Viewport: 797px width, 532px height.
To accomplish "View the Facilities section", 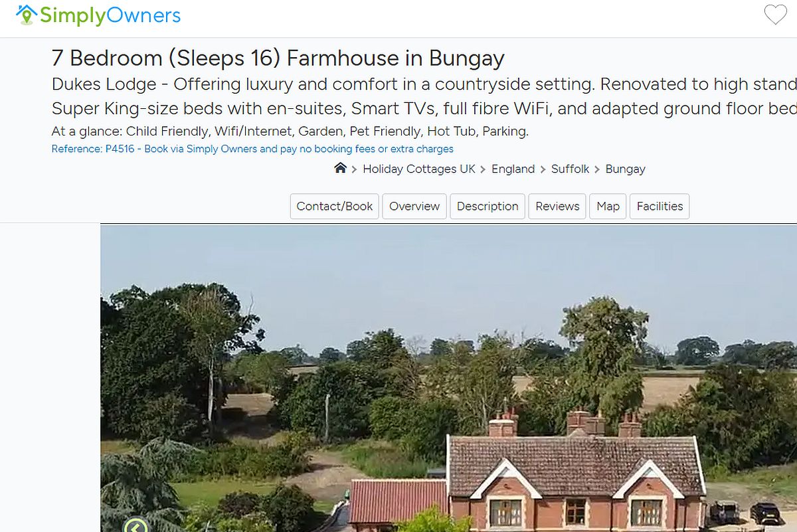I will [660, 206].
